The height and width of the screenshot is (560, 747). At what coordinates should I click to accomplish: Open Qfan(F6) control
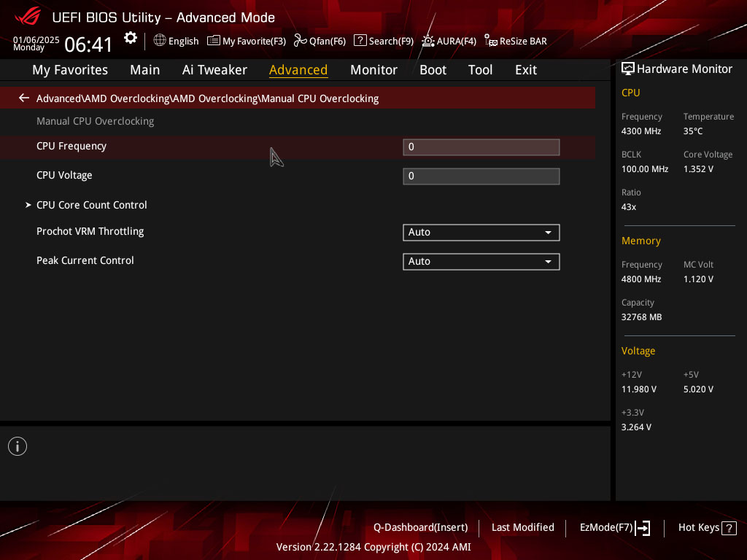[x=320, y=41]
